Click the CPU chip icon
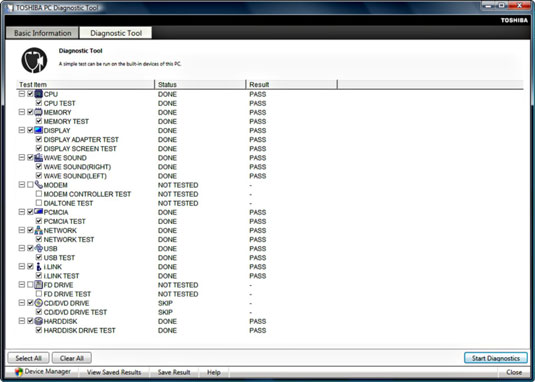 (39, 94)
